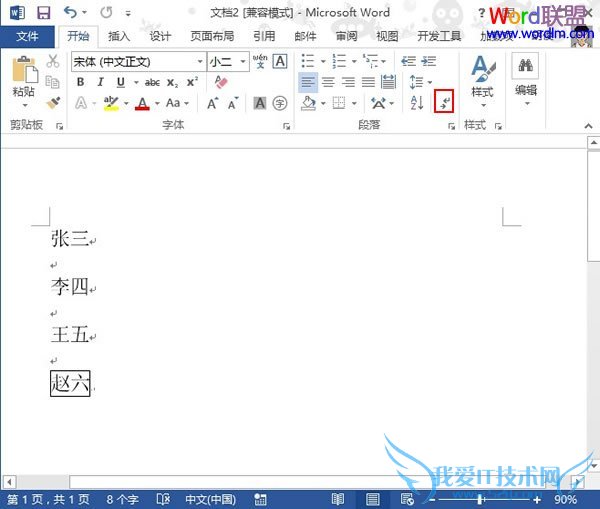Clear all formatting with the eraser icon

coord(221,82)
